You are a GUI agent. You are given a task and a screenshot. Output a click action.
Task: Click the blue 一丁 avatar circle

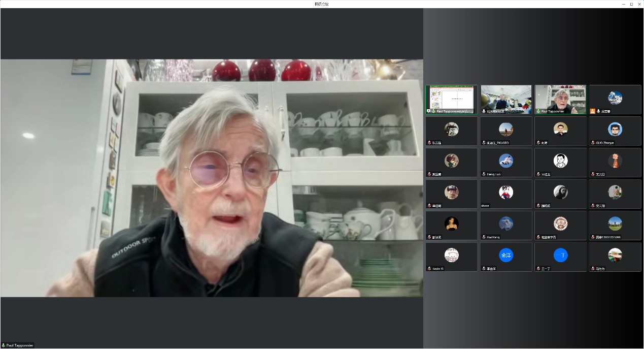click(x=560, y=255)
